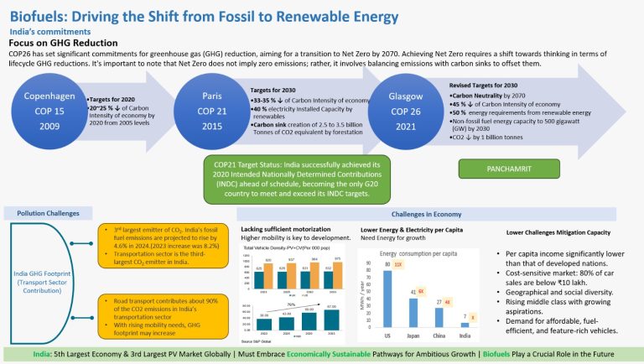Click the China bar in energy consumption chart
This screenshot has height=364, width=644.
point(439,318)
